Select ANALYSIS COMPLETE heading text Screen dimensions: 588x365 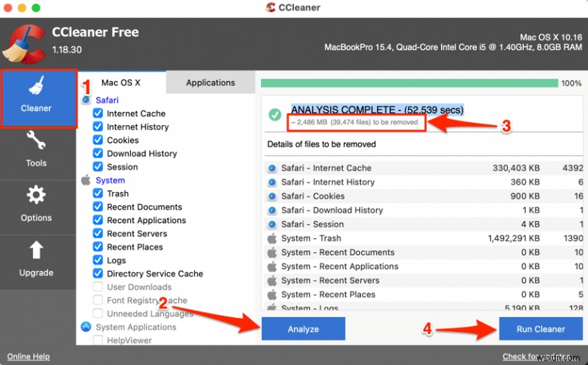377,110
